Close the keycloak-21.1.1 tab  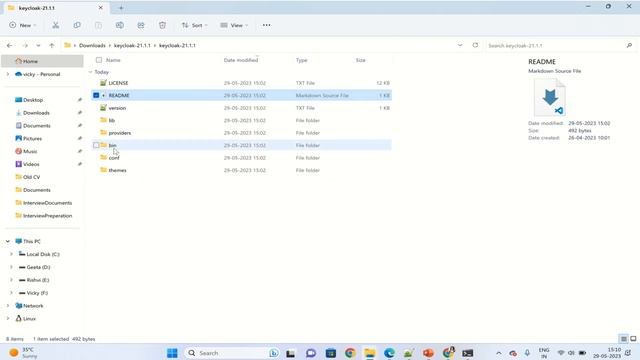pyautogui.click(x=101, y=8)
